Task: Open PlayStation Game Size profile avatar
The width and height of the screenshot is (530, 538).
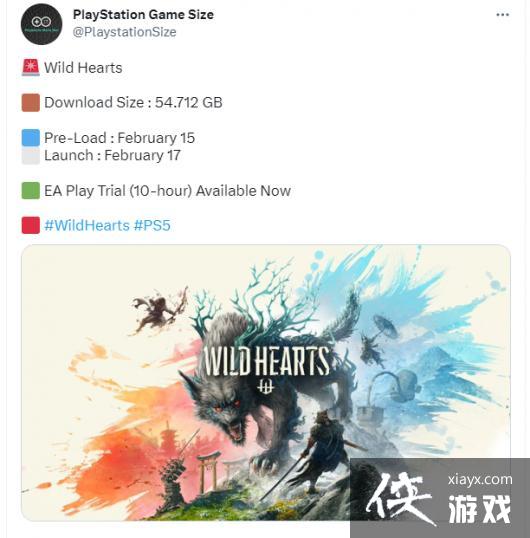Action: 42,24
